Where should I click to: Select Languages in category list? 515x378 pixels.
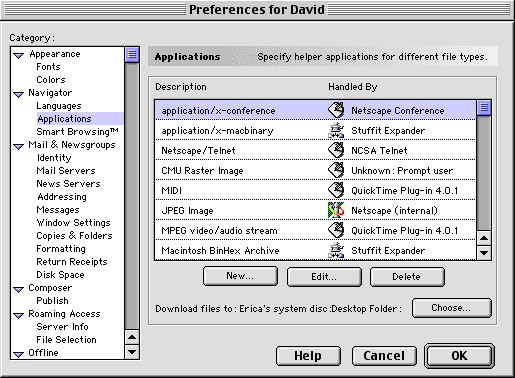pos(59,106)
